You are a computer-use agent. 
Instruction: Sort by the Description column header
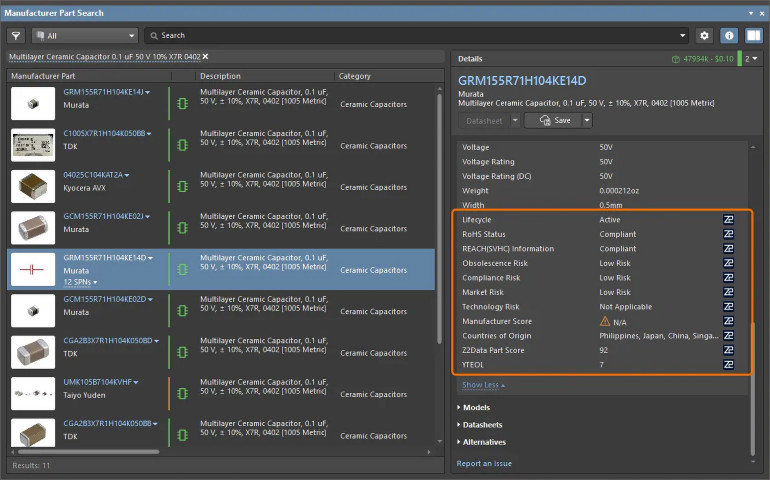220,76
